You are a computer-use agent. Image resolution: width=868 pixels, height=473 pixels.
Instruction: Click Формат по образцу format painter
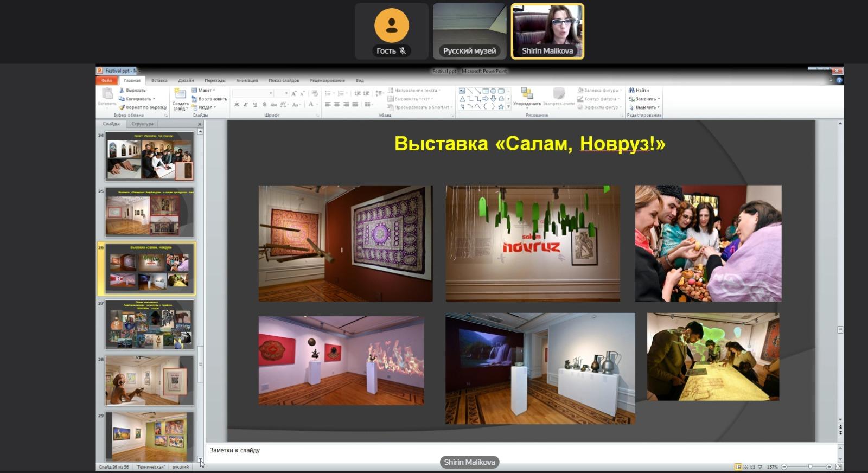[x=143, y=107]
